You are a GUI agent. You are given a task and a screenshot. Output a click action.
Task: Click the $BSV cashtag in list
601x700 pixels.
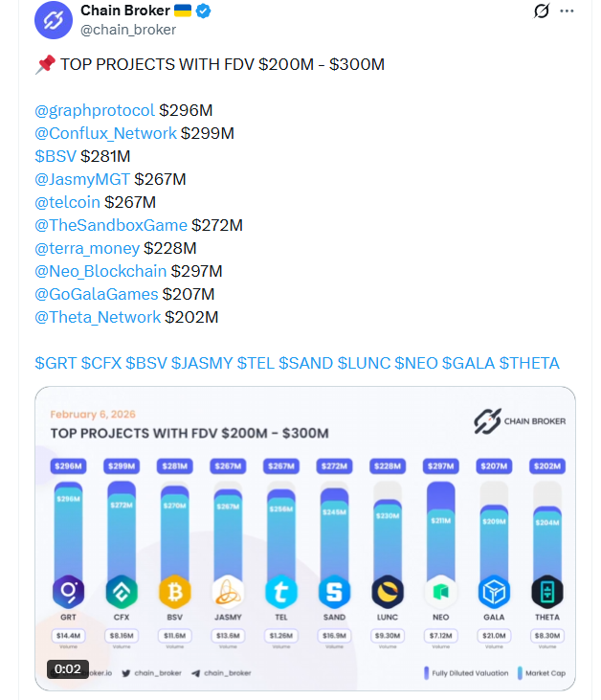click(x=56, y=156)
